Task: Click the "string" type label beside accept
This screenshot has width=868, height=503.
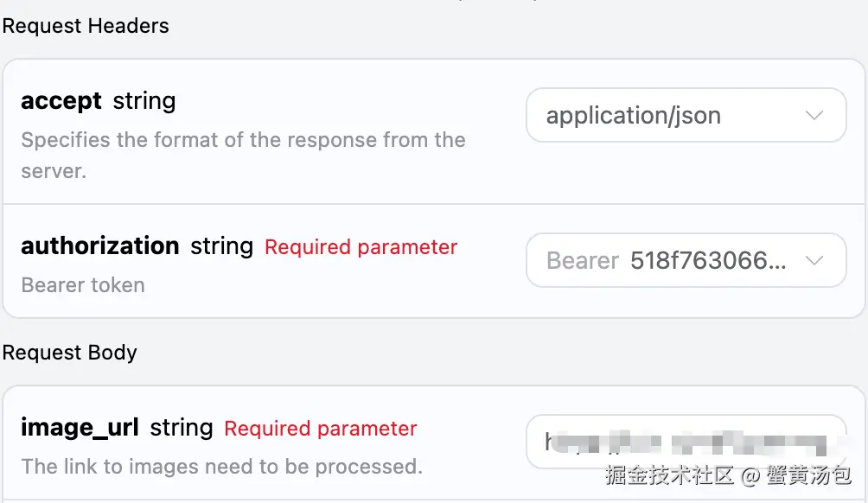Action: [x=144, y=101]
